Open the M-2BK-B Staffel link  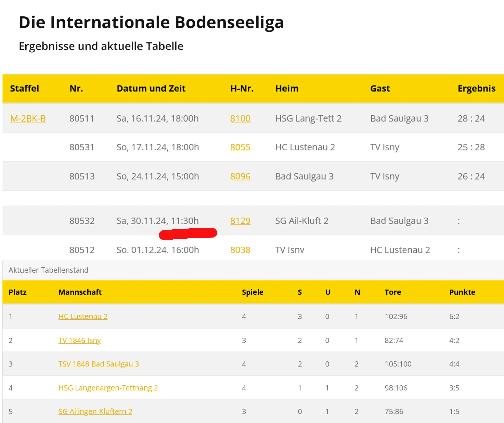[28, 118]
